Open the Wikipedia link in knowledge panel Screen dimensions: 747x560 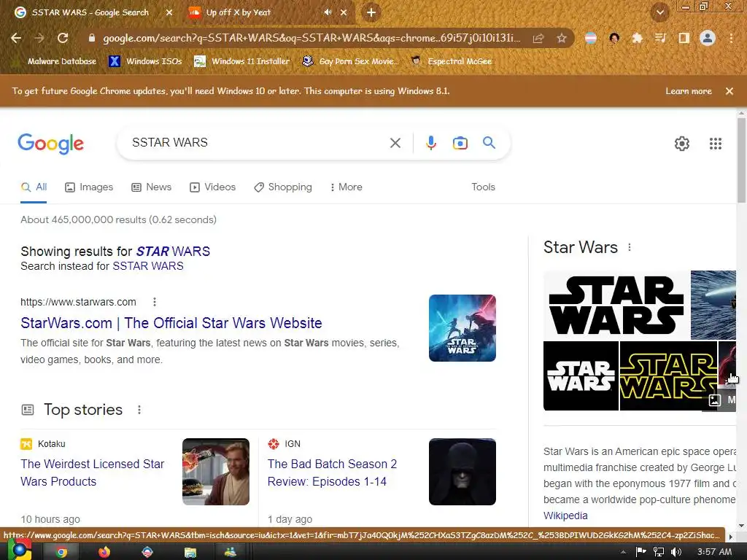[565, 516]
